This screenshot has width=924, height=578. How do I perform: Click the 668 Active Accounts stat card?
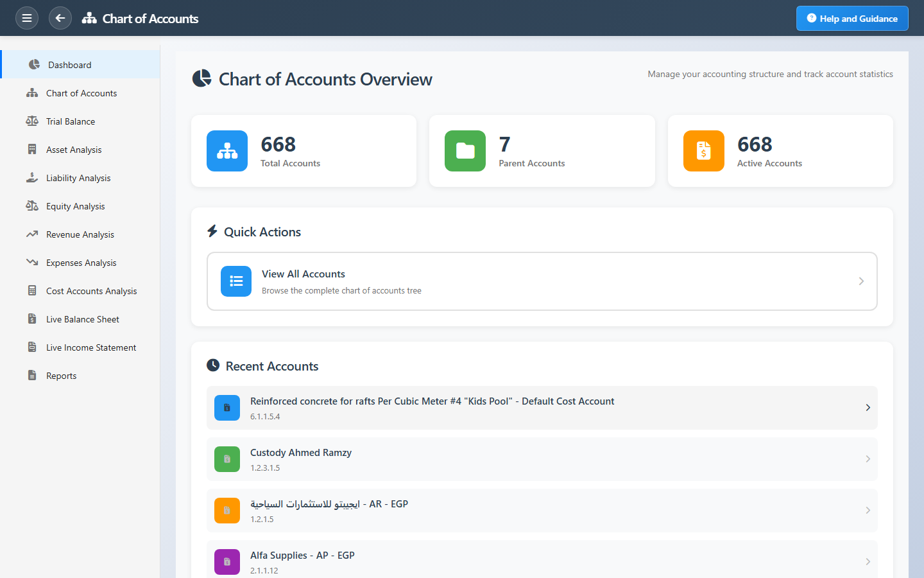780,151
